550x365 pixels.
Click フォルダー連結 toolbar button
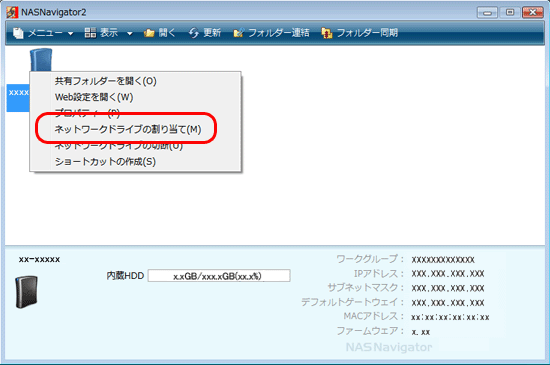(271, 33)
